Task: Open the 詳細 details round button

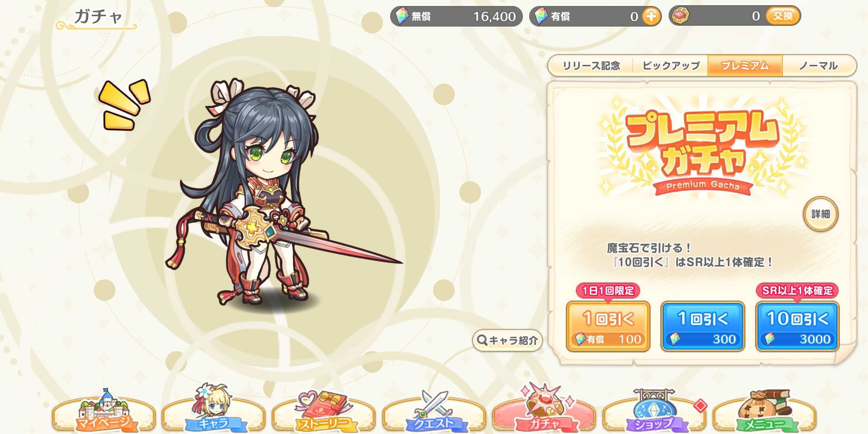Action: (821, 214)
